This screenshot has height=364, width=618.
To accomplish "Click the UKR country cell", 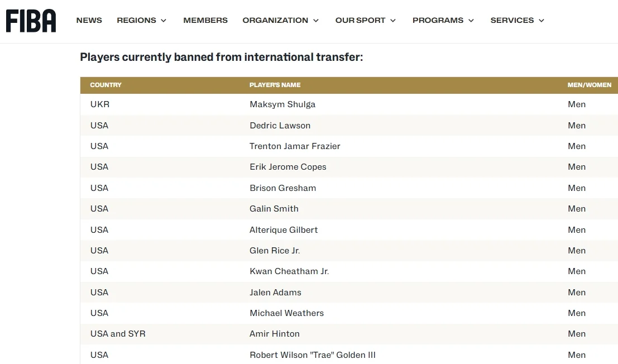I will pos(100,104).
